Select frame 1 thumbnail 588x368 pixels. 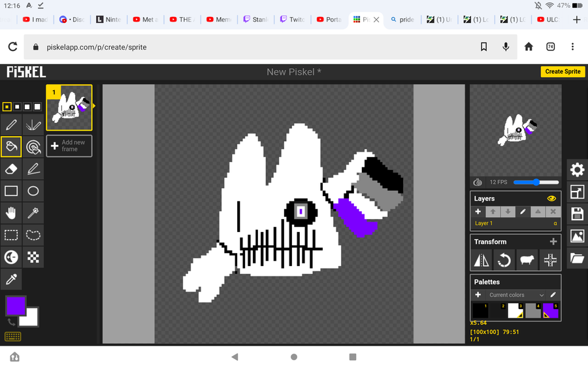(x=69, y=108)
